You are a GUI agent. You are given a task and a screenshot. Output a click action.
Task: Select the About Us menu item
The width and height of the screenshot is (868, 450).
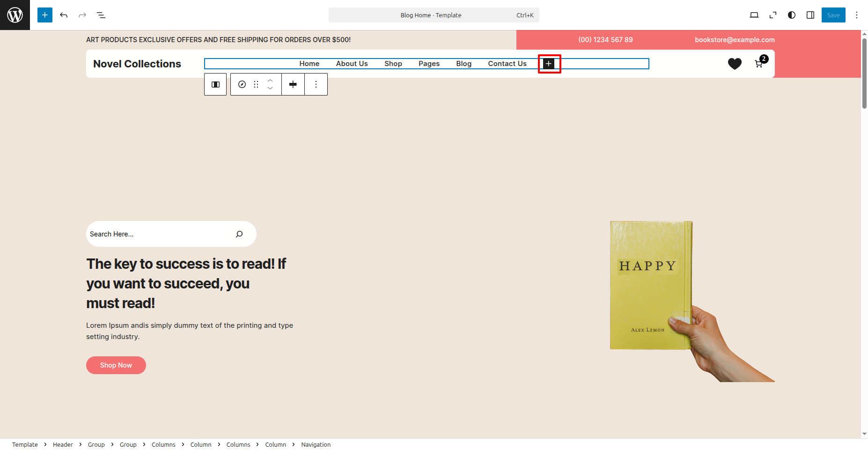pos(352,64)
